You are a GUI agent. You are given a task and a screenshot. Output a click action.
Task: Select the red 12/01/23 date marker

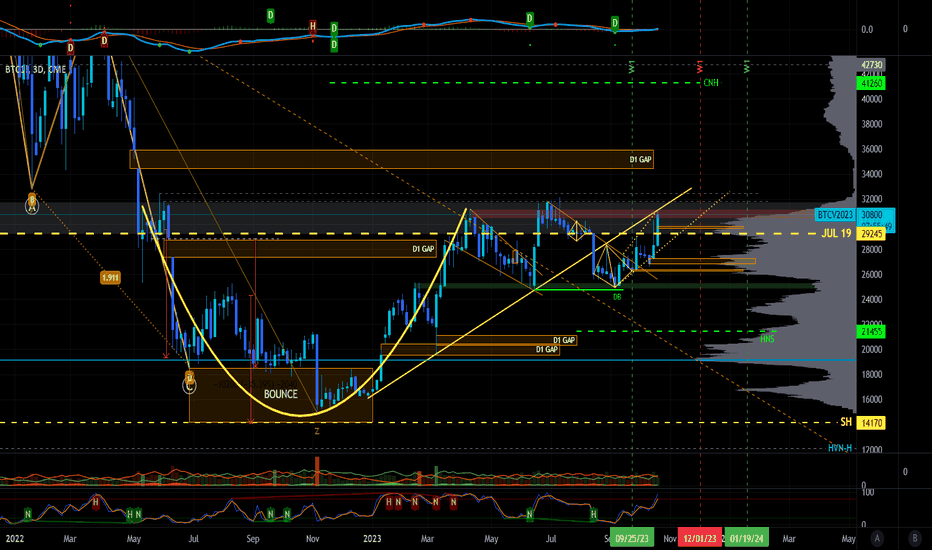(700, 539)
